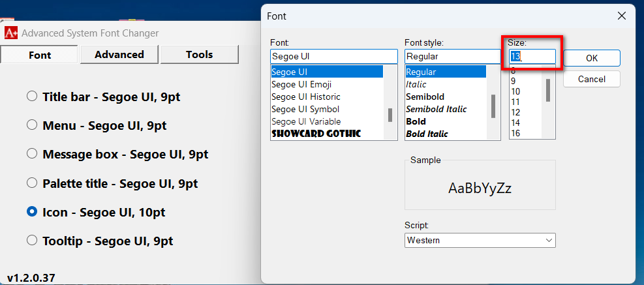Click the font list scrollbar thumb
644x285 pixels.
(390, 115)
